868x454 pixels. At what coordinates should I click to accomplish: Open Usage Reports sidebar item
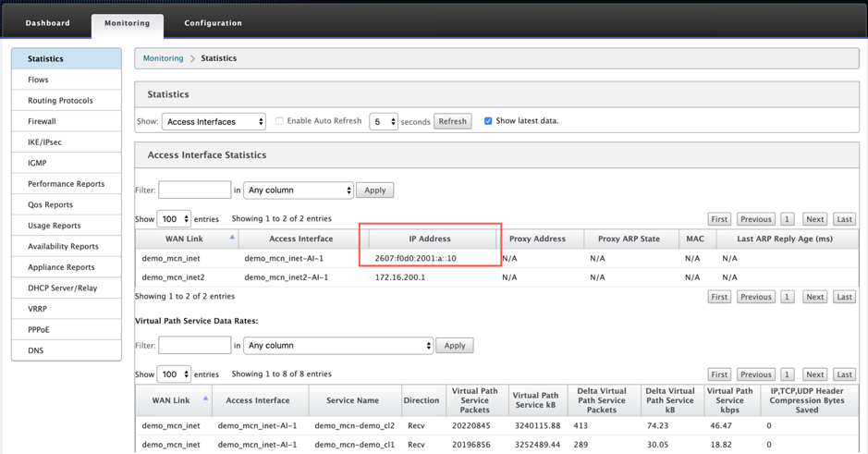pos(67,226)
